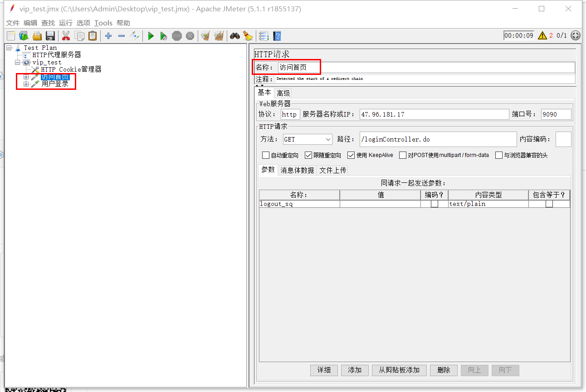Open the templates icon in toolbar
The image size is (586, 392).
click(x=24, y=36)
